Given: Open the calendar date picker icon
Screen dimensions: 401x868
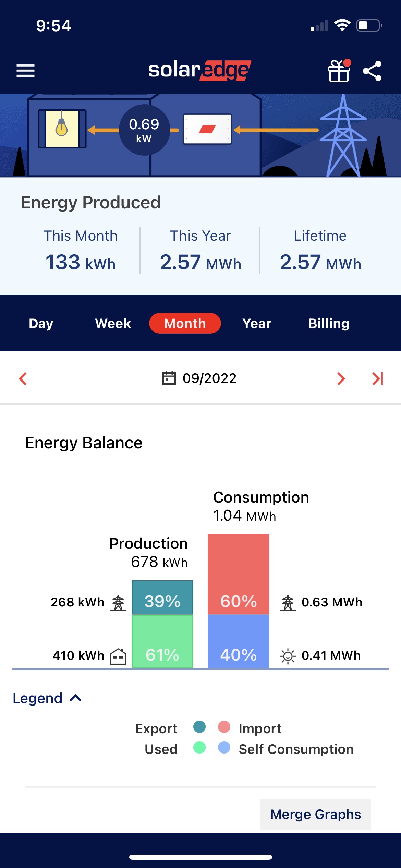Looking at the screenshot, I should [x=169, y=378].
